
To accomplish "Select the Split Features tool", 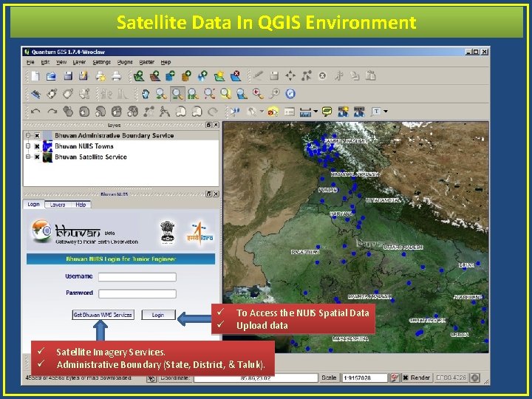I will click(x=165, y=112).
